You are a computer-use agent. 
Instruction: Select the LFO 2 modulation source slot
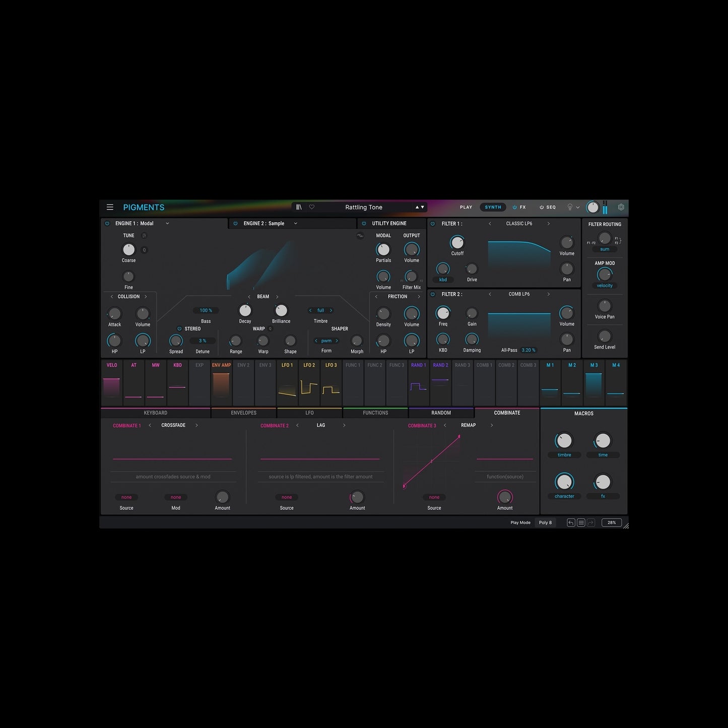coord(309,382)
